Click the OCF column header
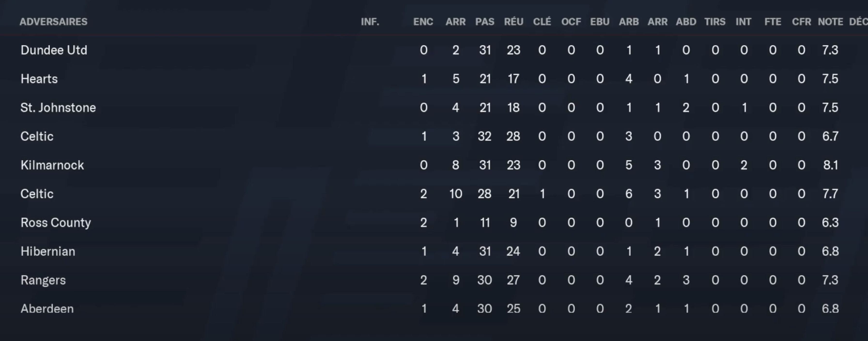 coord(571,22)
